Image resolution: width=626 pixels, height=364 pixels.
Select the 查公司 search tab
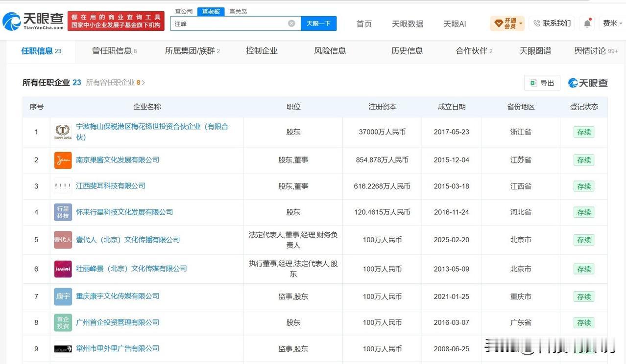point(184,11)
